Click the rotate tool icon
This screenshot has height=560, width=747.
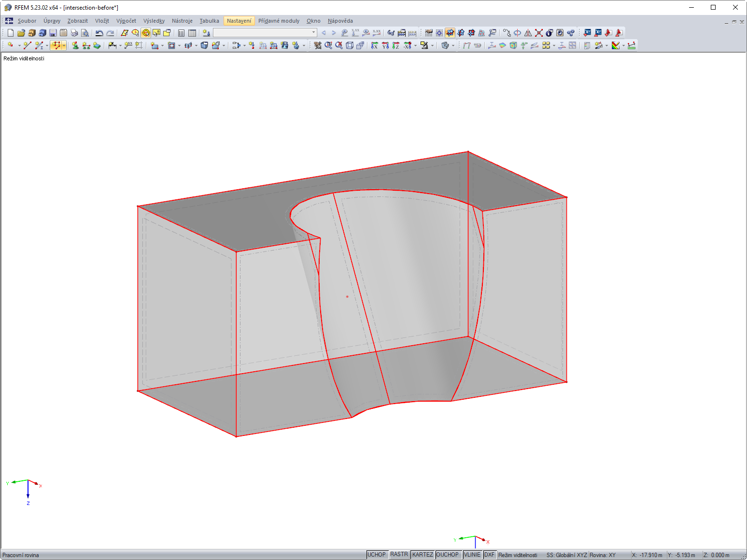518,33
